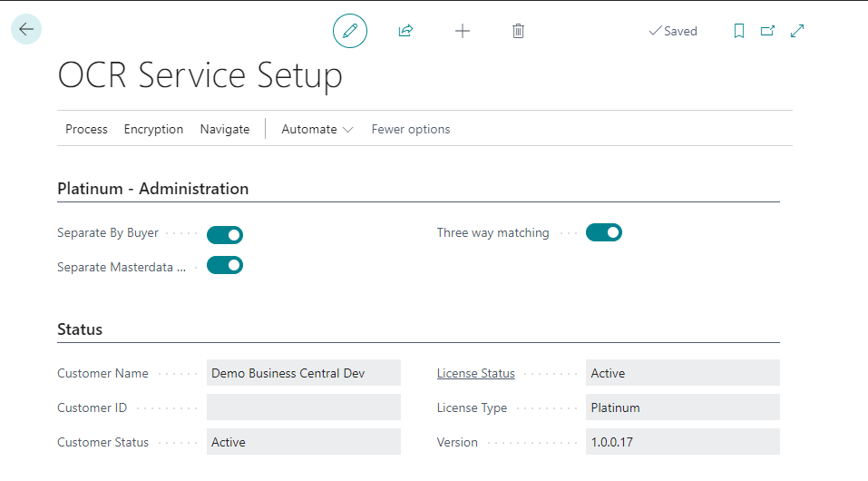Click the pencil edit icon
Image resolution: width=868 pixels, height=481 pixels.
click(350, 31)
